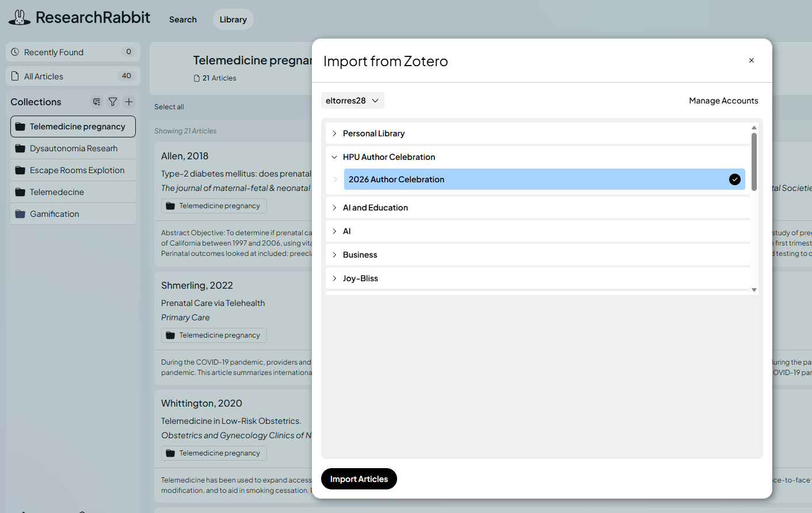Close the Import from Zotero dialog
812x513 pixels.
pyautogui.click(x=752, y=60)
